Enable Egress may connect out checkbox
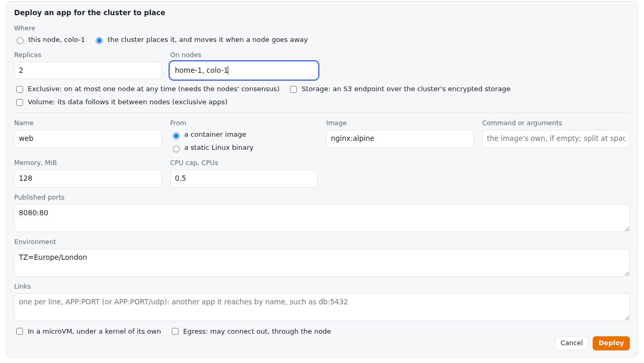644x363 pixels. (x=175, y=332)
